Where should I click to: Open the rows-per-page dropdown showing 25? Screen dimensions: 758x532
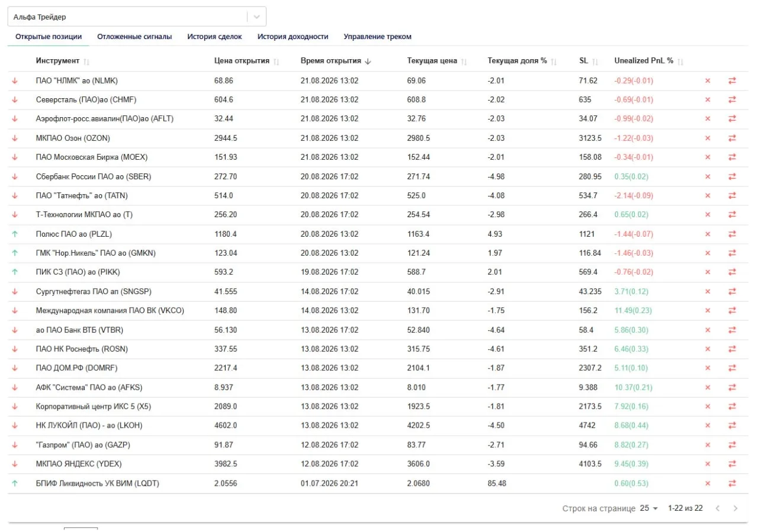pyautogui.click(x=649, y=508)
